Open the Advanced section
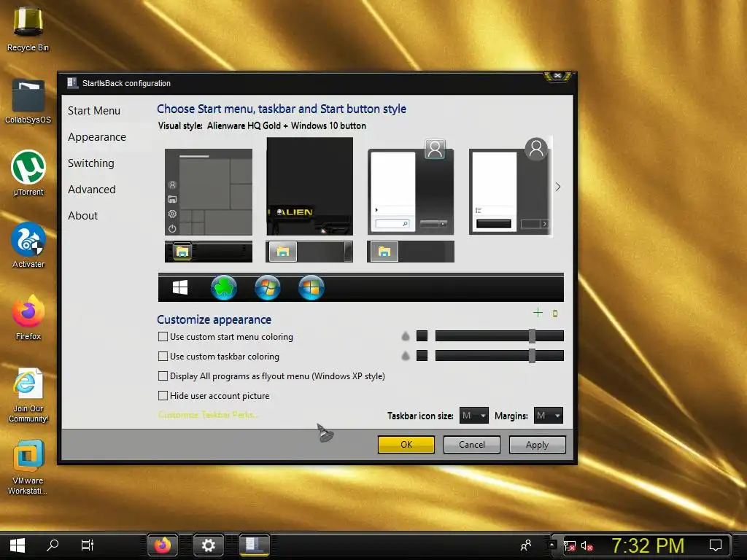Viewport: 747px width, 560px height. point(91,190)
